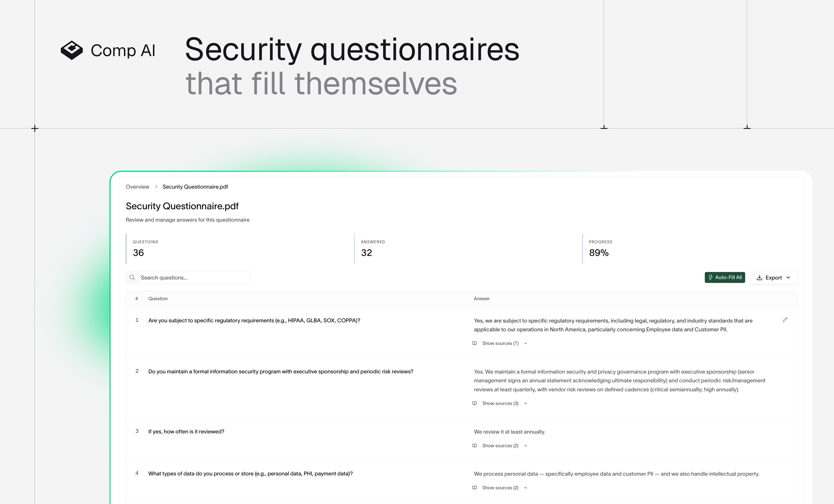Select question 2 about formal security program
Screen dimensions: 834x504
(x=281, y=371)
